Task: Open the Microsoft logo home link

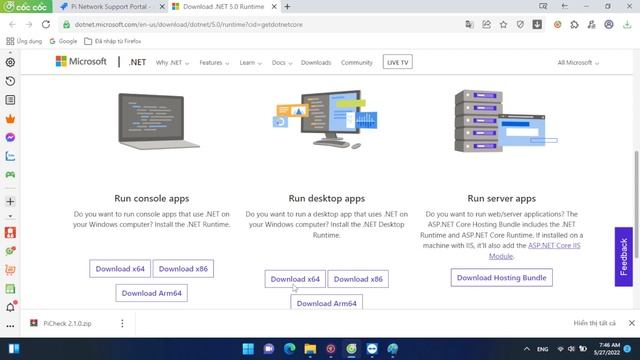Action: click(81, 62)
